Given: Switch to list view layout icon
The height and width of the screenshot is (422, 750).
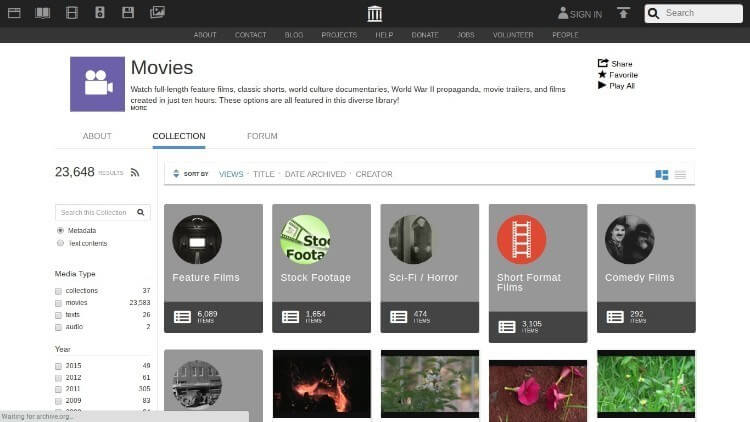Looking at the screenshot, I should click(x=680, y=175).
